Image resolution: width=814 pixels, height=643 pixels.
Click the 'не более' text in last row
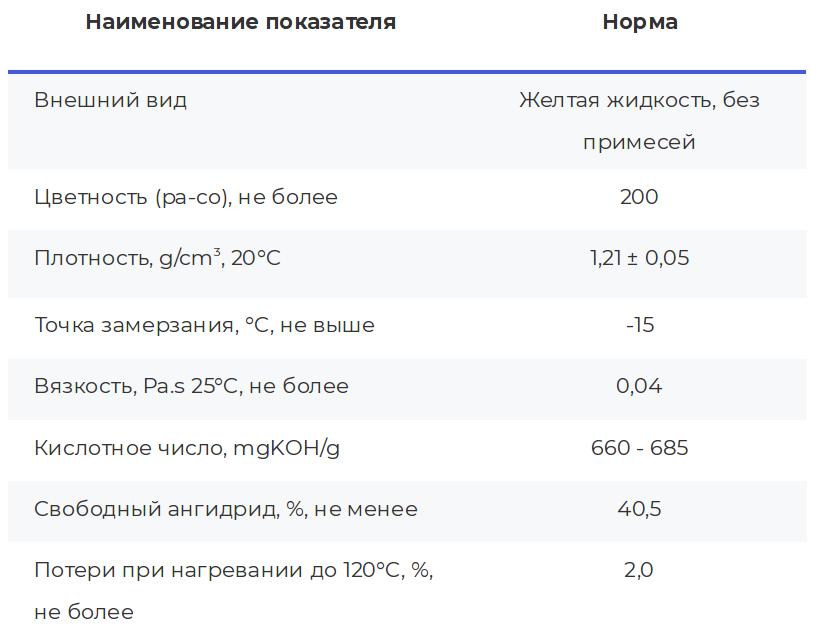coord(84,612)
